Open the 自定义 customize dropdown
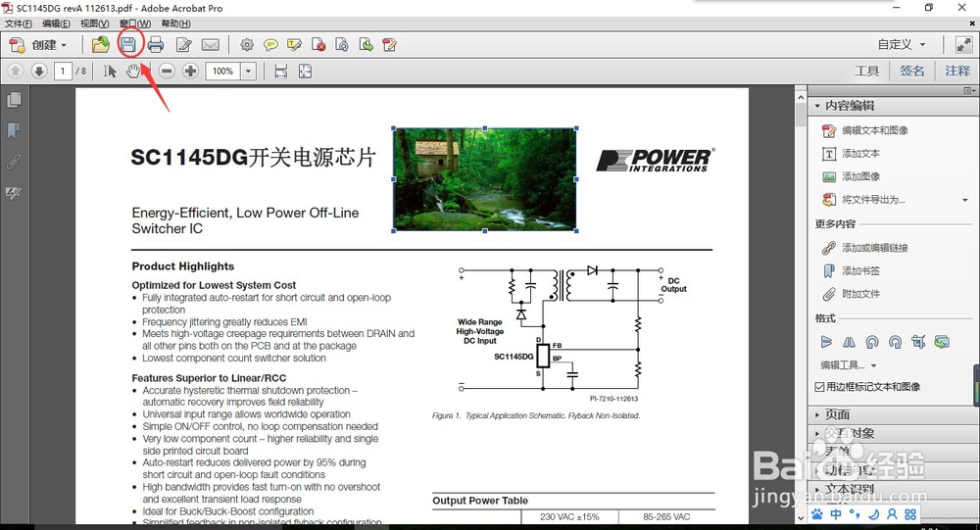 coord(902,44)
